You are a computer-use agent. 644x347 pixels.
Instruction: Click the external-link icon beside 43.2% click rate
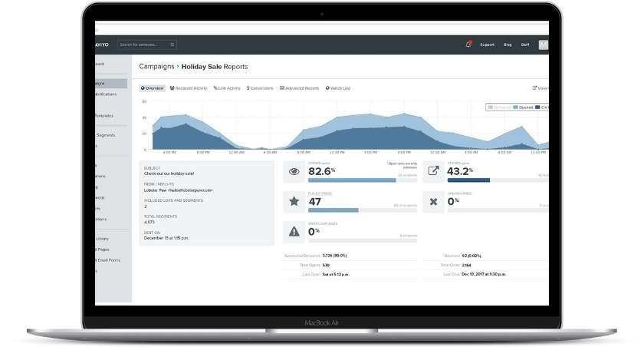point(433,172)
